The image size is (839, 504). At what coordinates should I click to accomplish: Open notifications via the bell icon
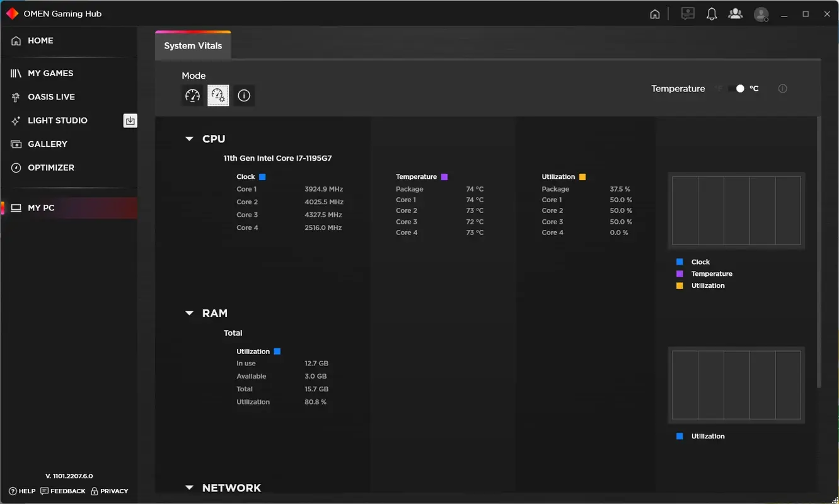pos(712,13)
